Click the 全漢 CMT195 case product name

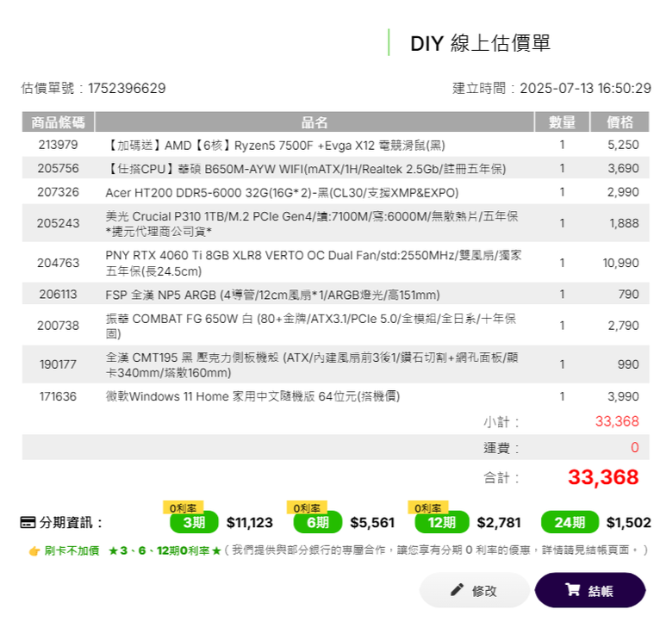[x=312, y=364]
